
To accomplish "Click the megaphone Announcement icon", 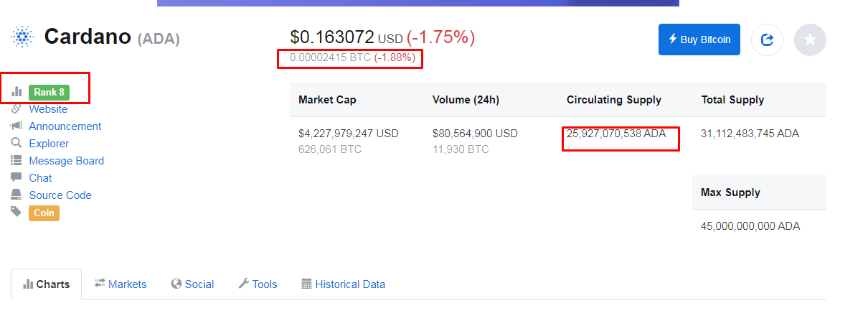I will click(16, 126).
